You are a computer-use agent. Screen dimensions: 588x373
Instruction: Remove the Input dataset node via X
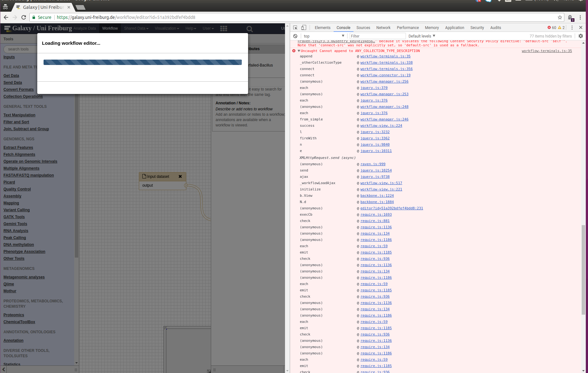pos(180,177)
